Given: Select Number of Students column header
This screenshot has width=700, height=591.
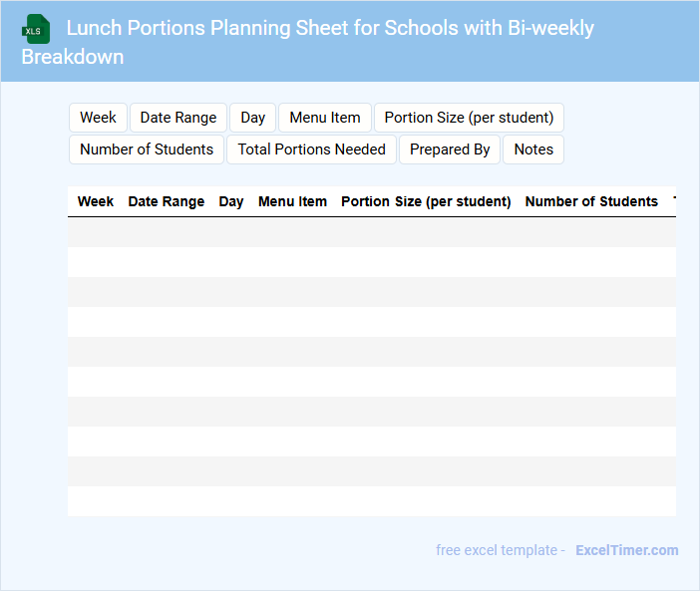Looking at the screenshot, I should click(591, 201).
